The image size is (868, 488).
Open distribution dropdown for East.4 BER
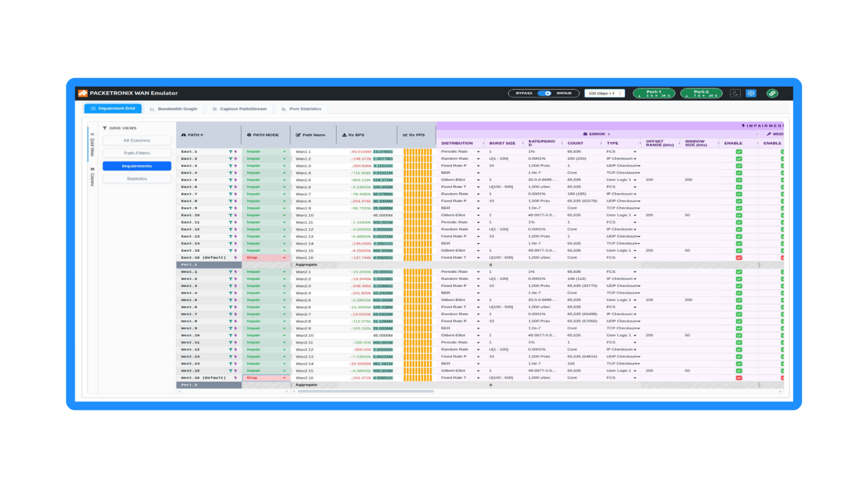[478, 173]
